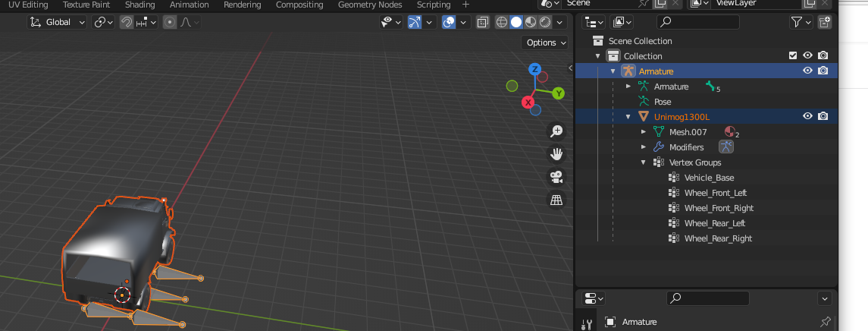Click the outliner search field
Image resolution: width=868 pixels, height=331 pixels.
coord(698,21)
